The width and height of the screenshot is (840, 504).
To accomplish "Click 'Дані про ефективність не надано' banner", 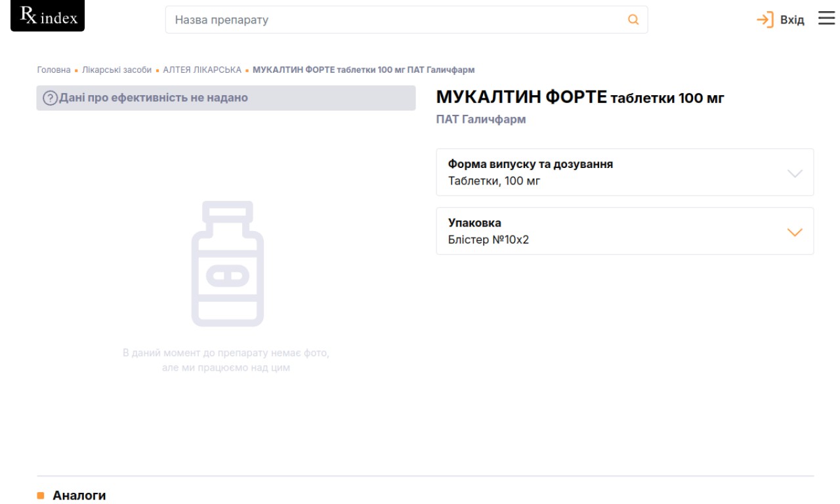I will [x=226, y=98].
